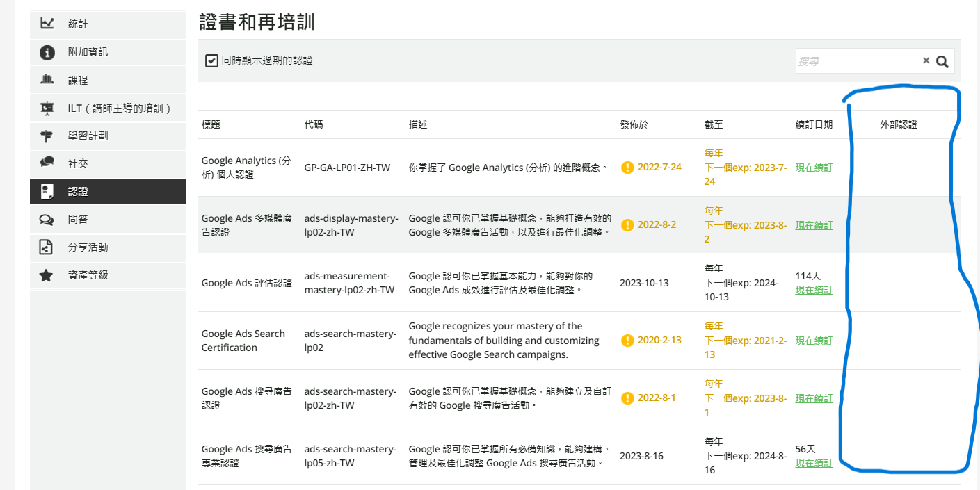Click the 標題 column header
The image size is (980, 490).
tap(211, 124)
